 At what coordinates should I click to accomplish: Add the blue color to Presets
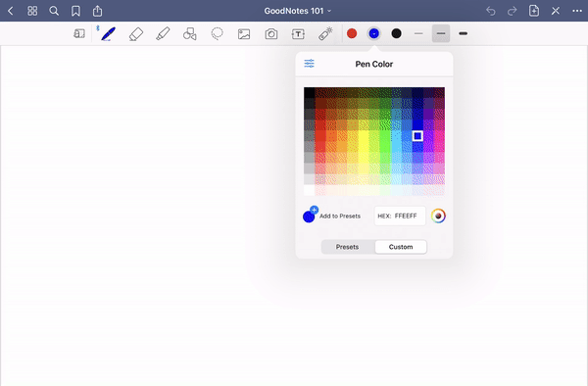331,216
